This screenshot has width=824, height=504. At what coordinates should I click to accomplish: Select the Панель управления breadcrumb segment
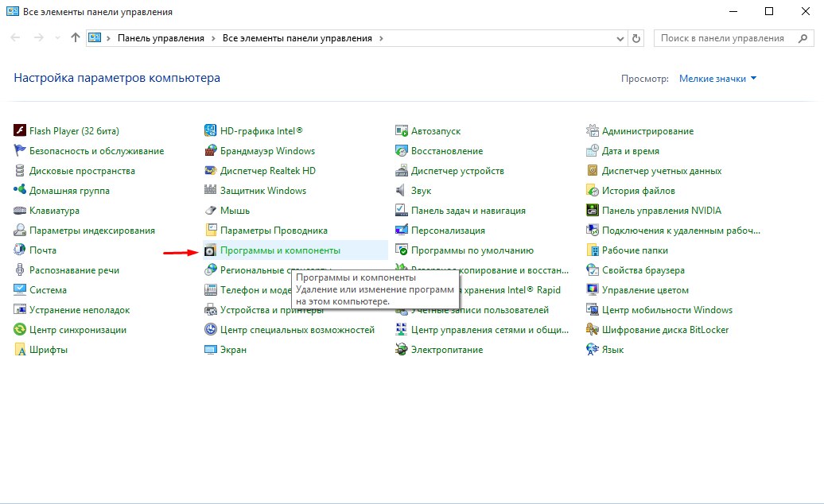tap(161, 38)
